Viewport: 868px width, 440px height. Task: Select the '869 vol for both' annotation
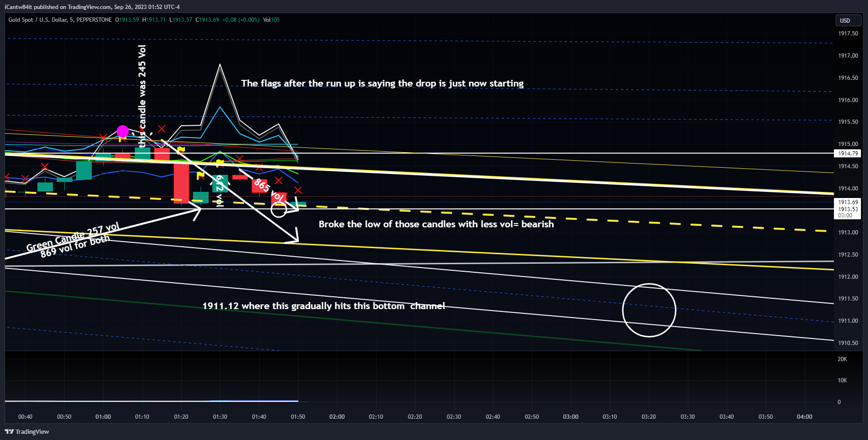pos(75,246)
